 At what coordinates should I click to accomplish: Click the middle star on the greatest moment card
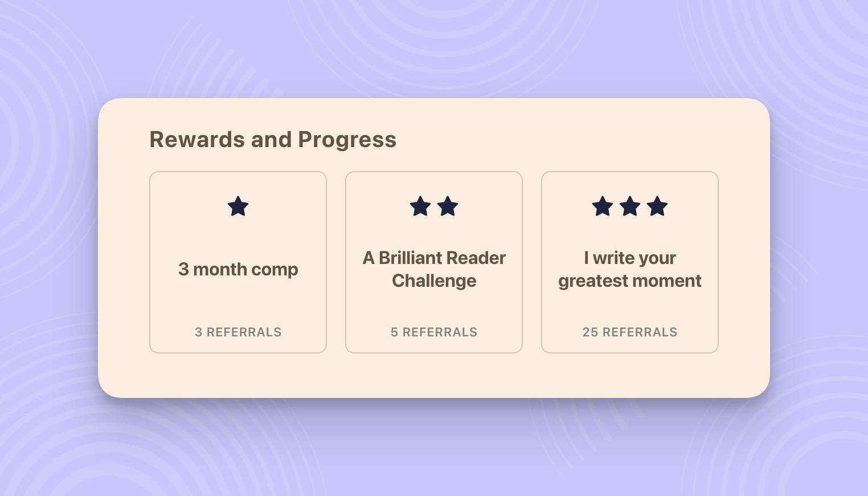tap(630, 206)
